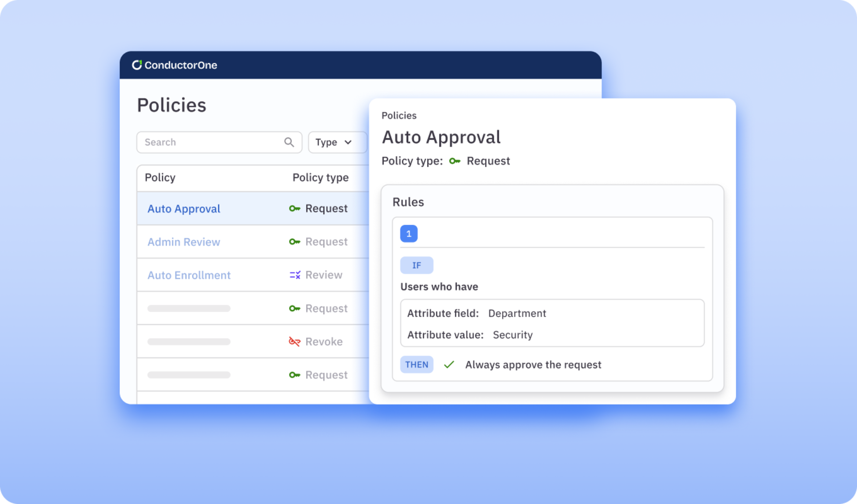Click the THEN action tag
This screenshot has width=857, height=504.
coord(417,365)
